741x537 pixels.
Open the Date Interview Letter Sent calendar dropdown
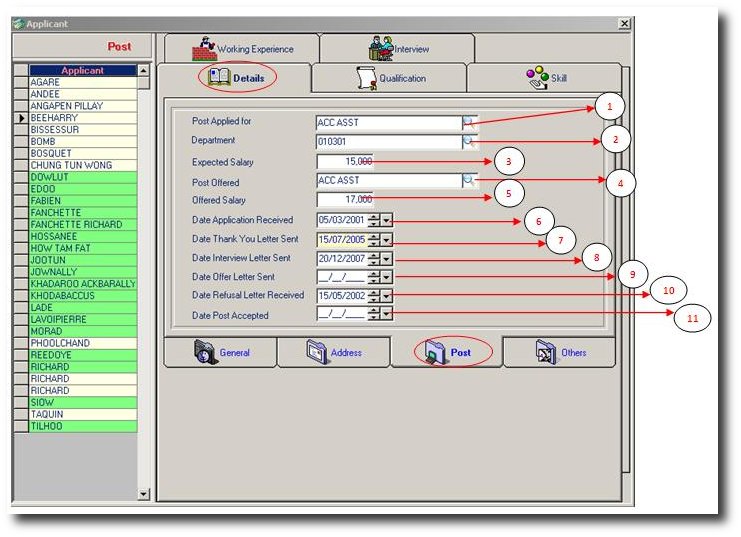point(387,258)
